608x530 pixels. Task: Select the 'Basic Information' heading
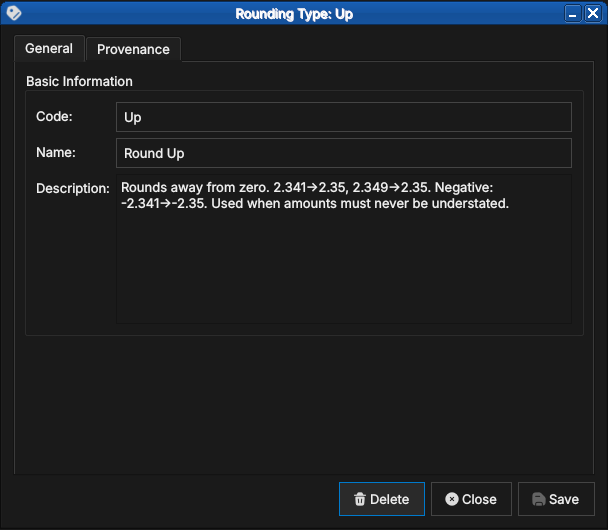click(79, 81)
